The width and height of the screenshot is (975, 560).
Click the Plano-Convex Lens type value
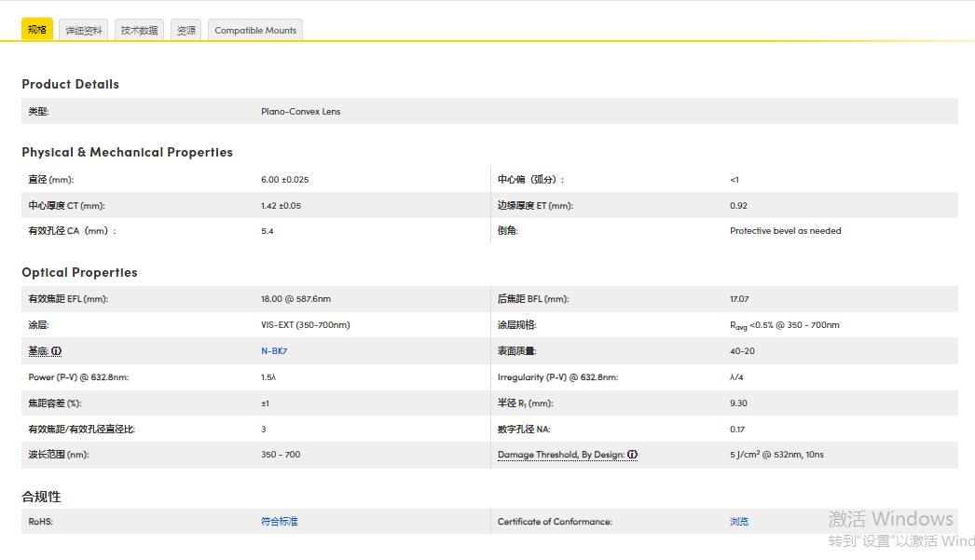click(300, 112)
